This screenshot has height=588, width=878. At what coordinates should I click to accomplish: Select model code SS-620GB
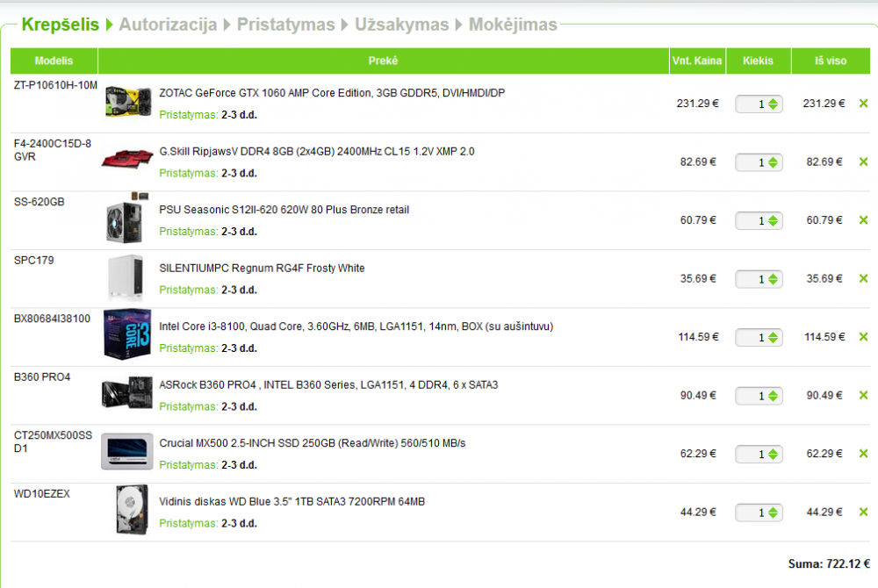[x=40, y=202]
